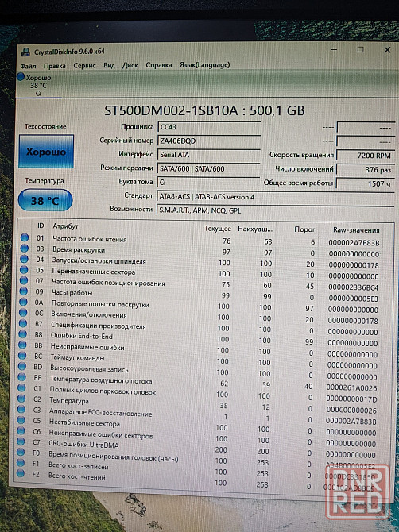Open the Сервис menu
Image resolution: width=399 pixels, height=532 pixels.
[x=84, y=65]
